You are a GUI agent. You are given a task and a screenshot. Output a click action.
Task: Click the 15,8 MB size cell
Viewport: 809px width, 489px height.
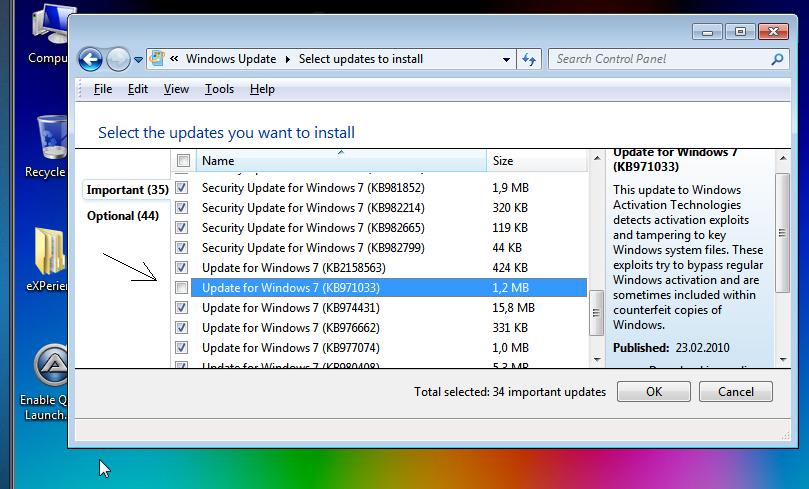pyautogui.click(x=513, y=308)
